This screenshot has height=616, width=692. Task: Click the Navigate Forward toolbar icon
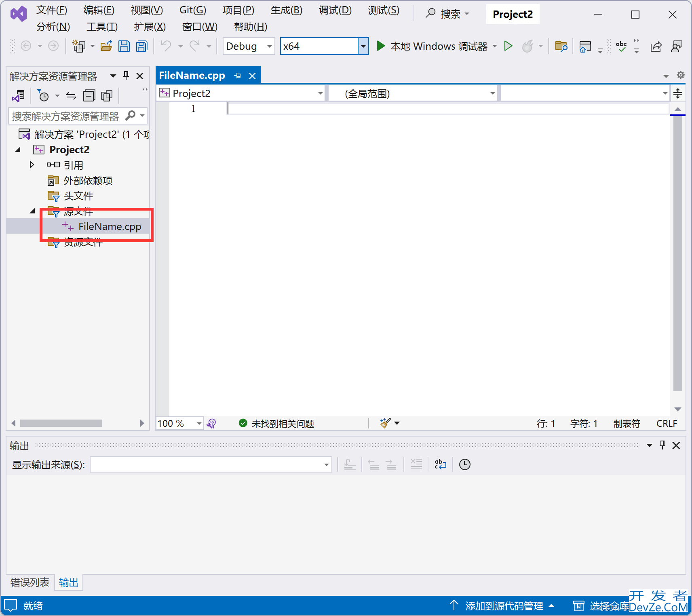53,46
